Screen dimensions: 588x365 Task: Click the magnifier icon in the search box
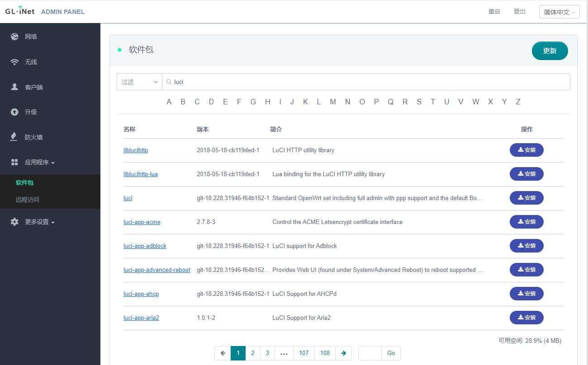(169, 82)
